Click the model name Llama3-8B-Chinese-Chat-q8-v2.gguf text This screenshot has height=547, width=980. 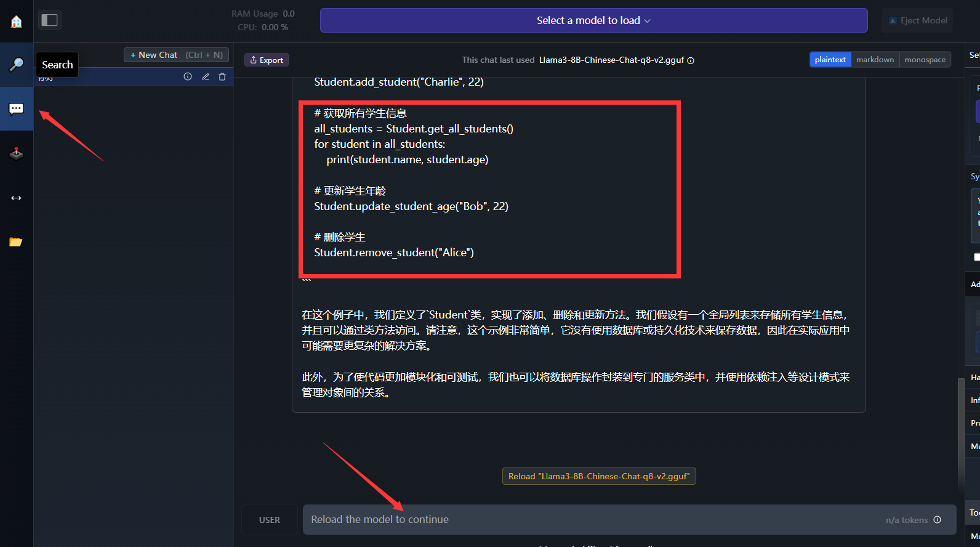(x=611, y=60)
